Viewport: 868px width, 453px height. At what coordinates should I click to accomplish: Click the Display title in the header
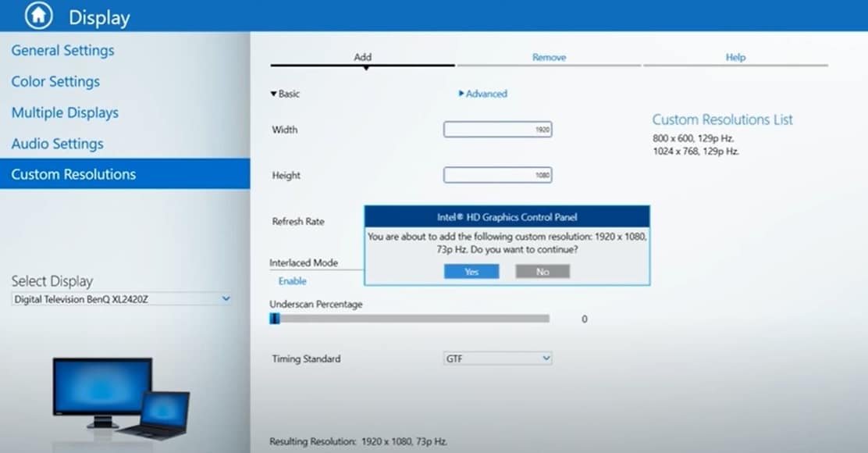pos(99,18)
